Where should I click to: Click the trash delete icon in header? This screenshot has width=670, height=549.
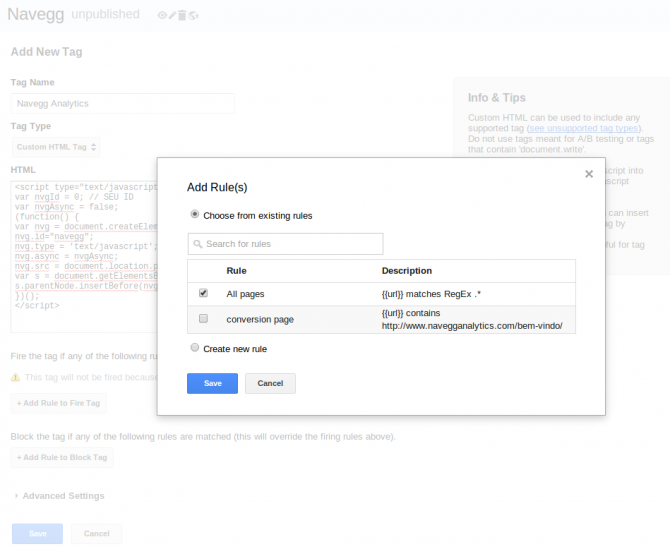pyautogui.click(x=182, y=15)
